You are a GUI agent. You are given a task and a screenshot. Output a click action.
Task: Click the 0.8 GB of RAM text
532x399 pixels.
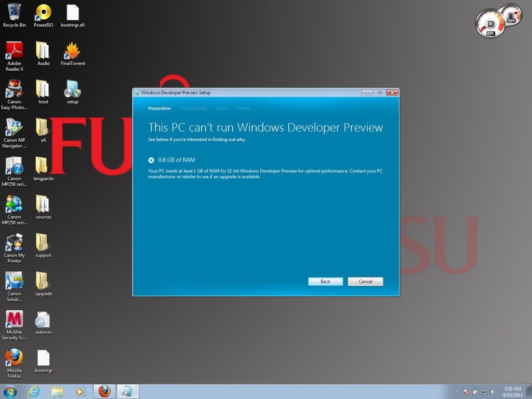click(x=177, y=160)
